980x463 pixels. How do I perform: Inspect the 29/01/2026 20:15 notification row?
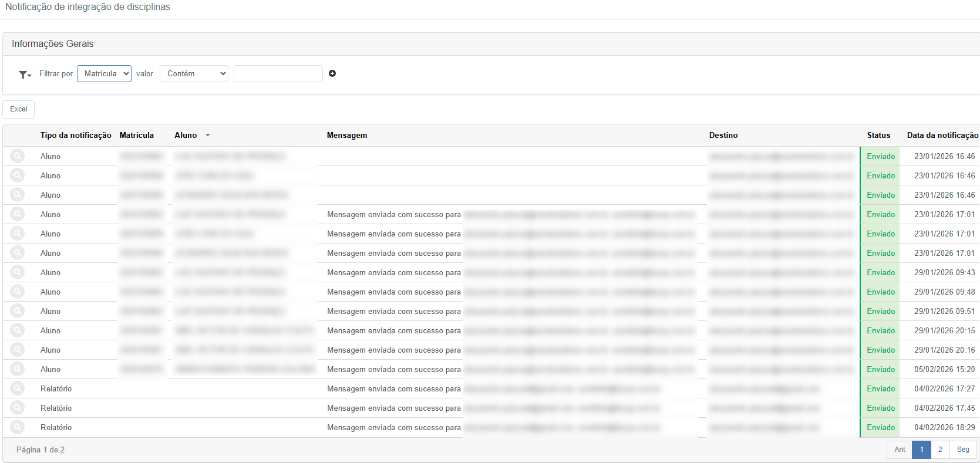18,330
